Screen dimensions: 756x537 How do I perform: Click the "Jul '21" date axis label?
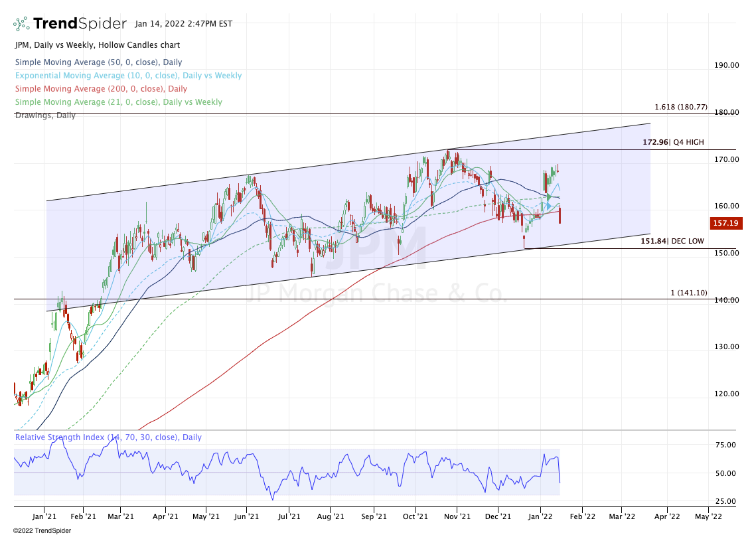(x=289, y=516)
